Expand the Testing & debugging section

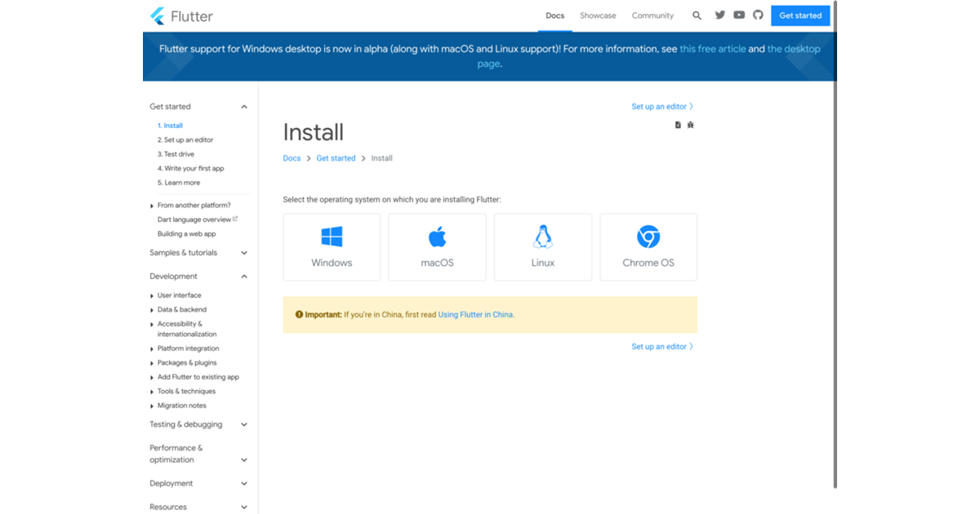coord(244,425)
